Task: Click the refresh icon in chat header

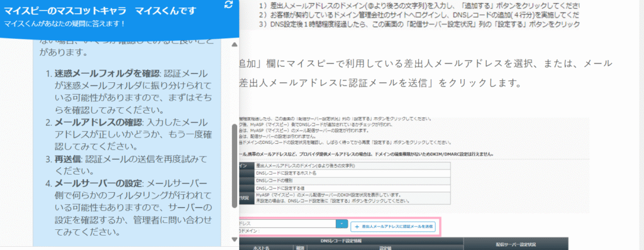Action: point(229,5)
